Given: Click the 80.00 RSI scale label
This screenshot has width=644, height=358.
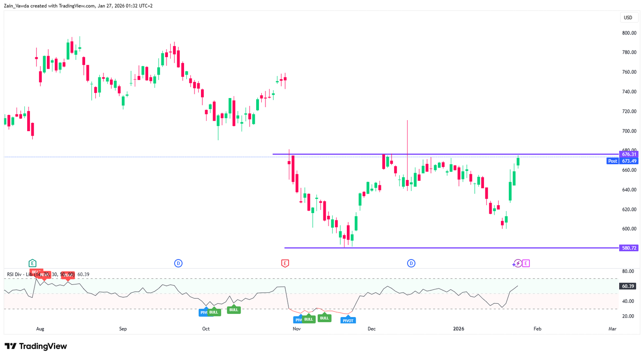Looking at the screenshot, I should (x=628, y=271).
